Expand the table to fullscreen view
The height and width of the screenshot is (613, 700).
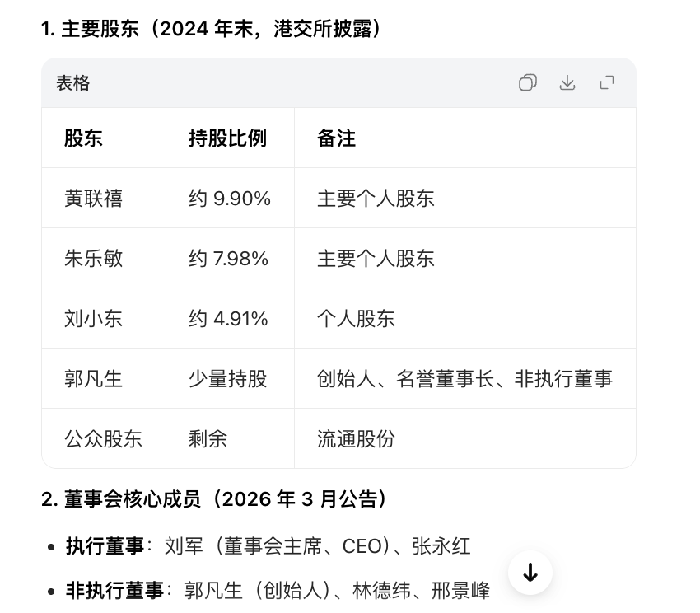coord(607,82)
